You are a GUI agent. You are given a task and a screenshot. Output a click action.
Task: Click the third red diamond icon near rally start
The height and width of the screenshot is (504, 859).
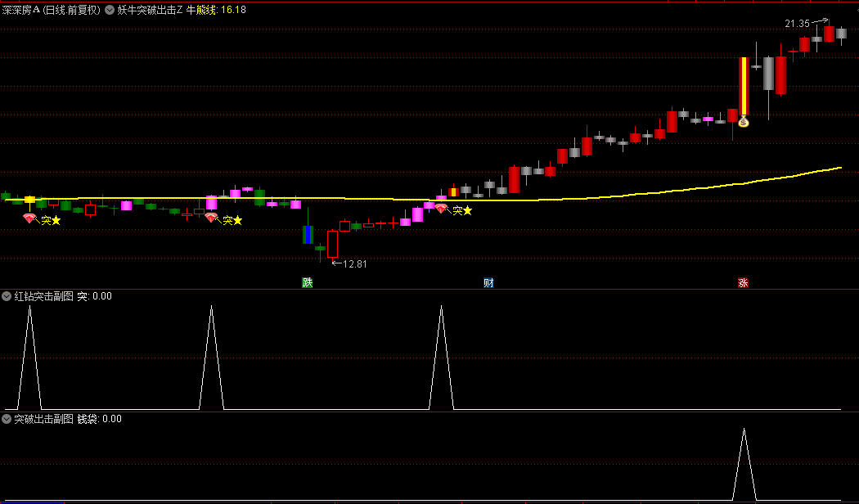pyautogui.click(x=441, y=208)
